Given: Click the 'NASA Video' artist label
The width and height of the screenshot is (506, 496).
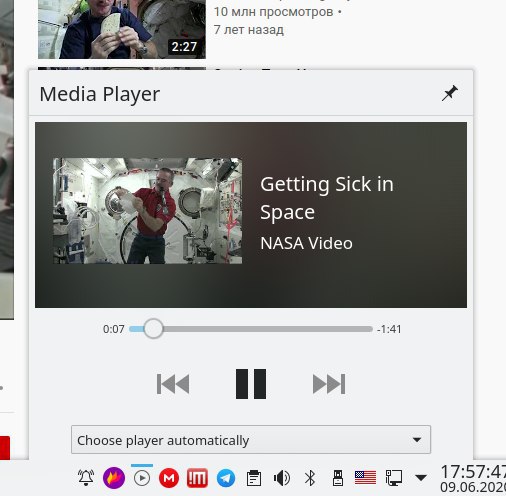Looking at the screenshot, I should pos(306,243).
